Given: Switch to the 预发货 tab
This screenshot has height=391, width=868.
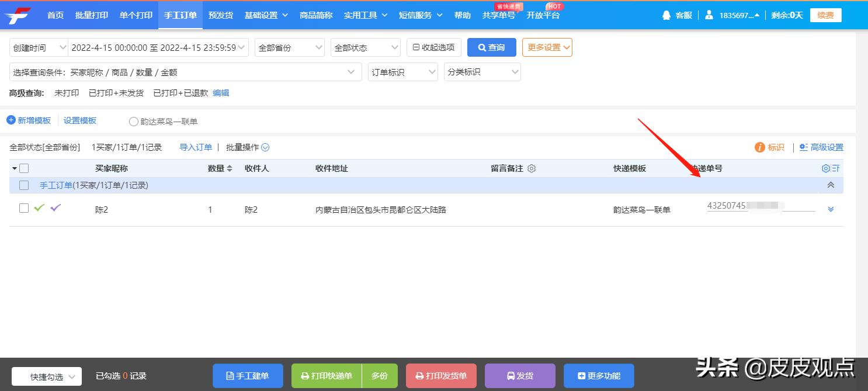Looking at the screenshot, I should (x=220, y=15).
